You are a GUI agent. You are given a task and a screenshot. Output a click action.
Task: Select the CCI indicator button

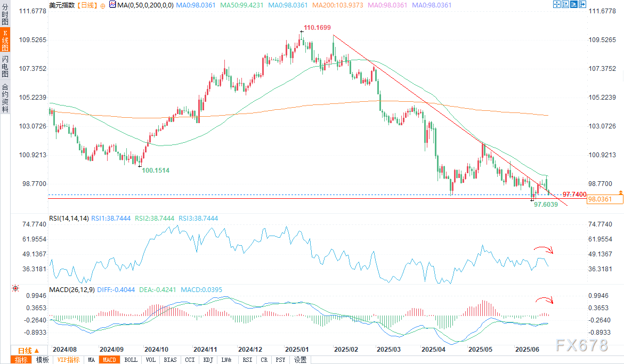click(x=190, y=360)
